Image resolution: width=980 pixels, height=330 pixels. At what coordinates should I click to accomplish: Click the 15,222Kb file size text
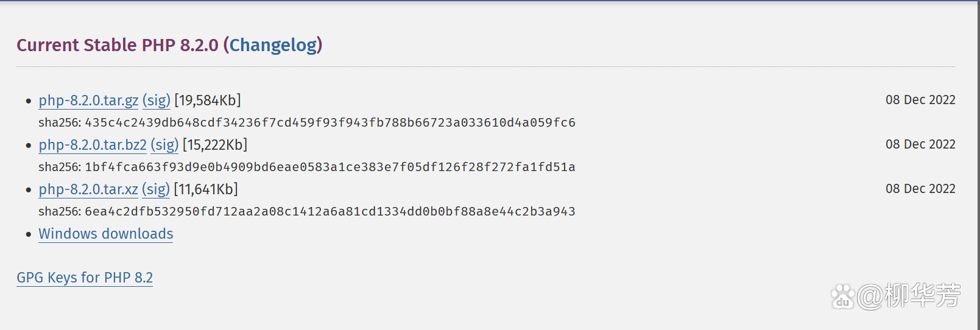coord(215,145)
